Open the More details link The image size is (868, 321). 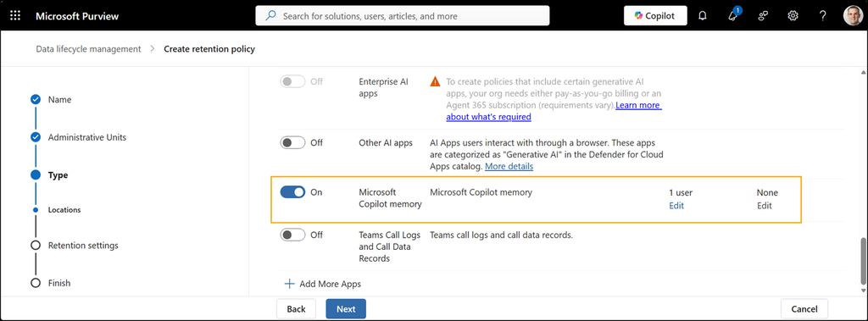click(x=509, y=166)
